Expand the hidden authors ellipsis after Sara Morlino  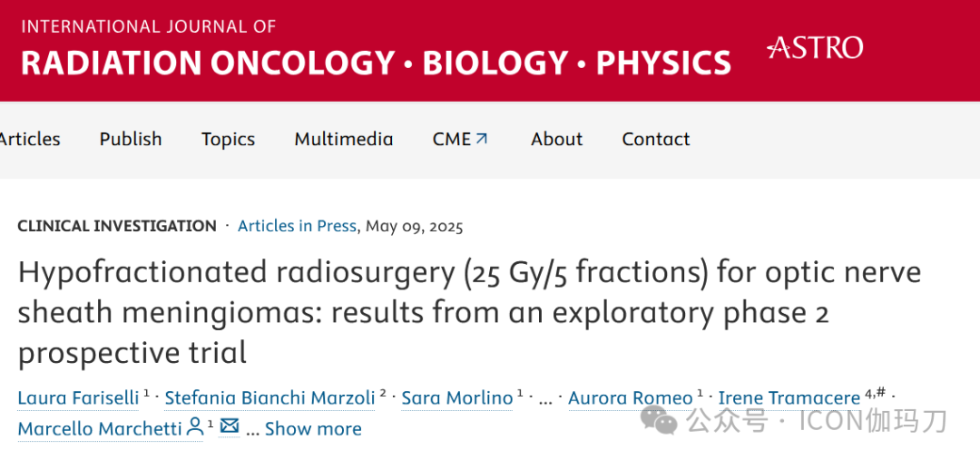pyautogui.click(x=544, y=397)
